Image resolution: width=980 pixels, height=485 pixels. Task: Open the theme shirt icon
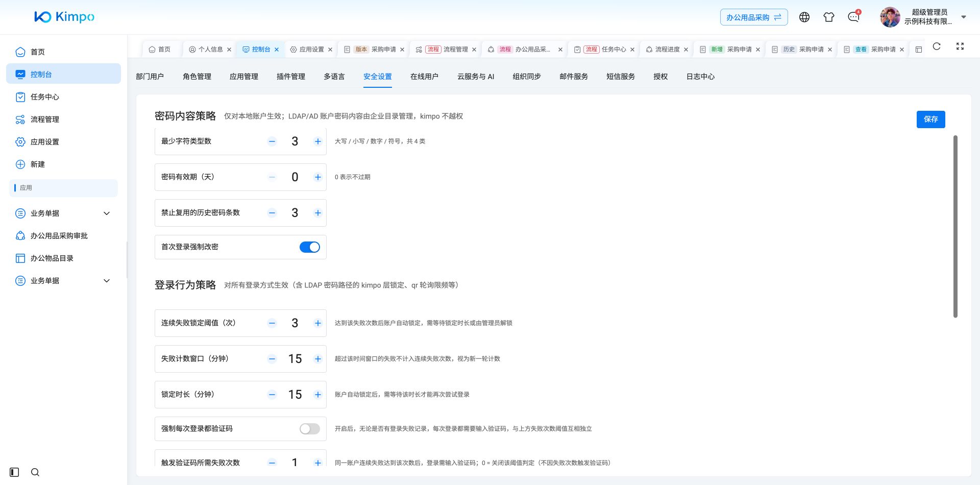pos(829,17)
